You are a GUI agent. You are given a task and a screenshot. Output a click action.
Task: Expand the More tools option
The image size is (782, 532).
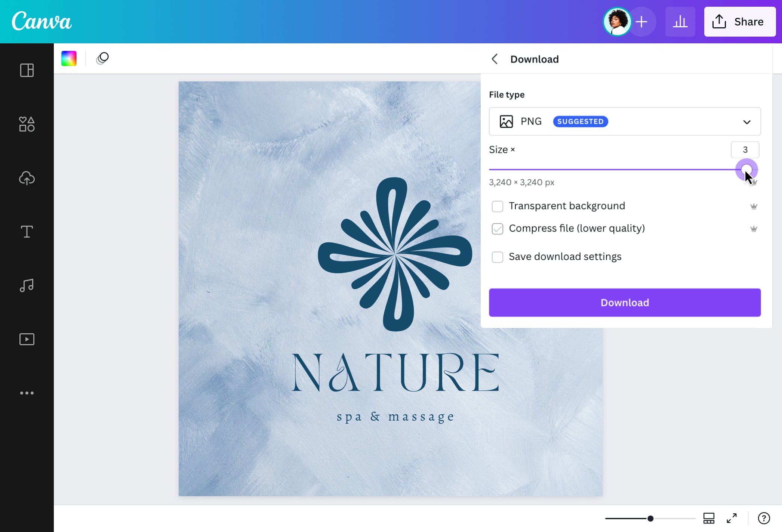click(x=27, y=393)
